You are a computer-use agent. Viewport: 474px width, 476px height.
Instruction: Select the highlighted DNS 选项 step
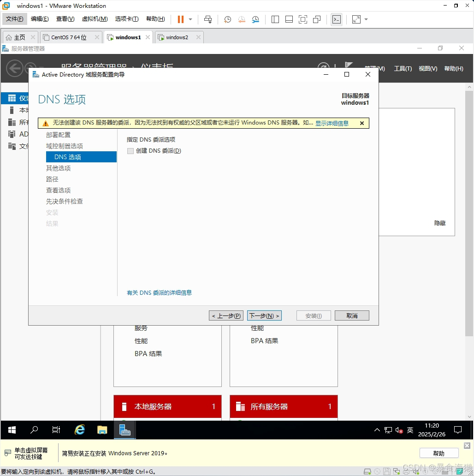(81, 157)
